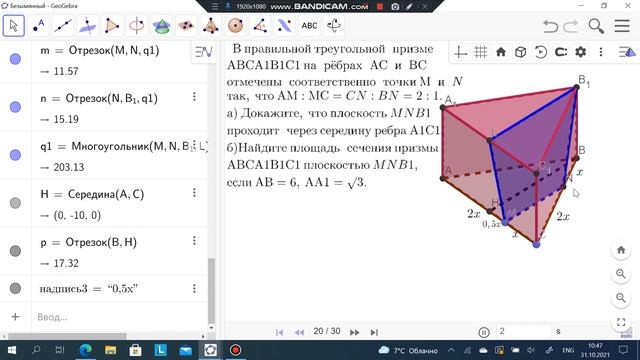Select the Perpendicular Line tool

[87, 26]
